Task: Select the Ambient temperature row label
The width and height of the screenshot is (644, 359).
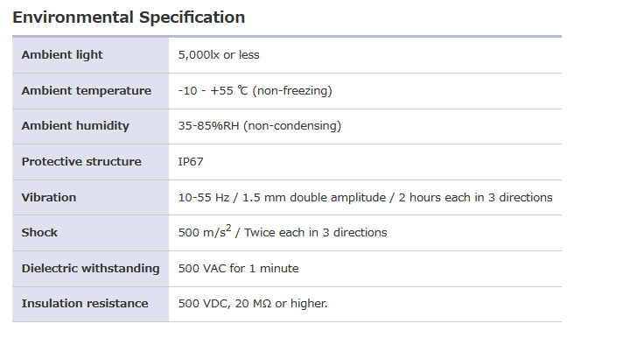Action: pos(86,91)
